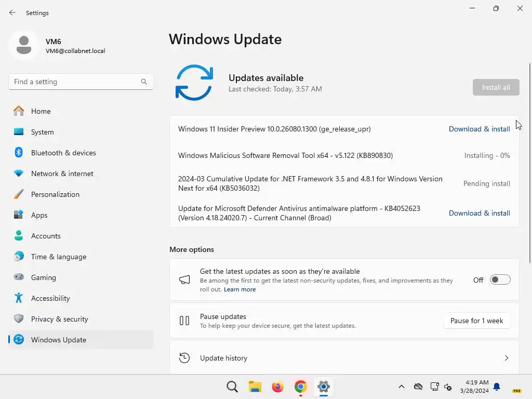Image resolution: width=532 pixels, height=399 pixels.
Task: Open Personalization settings
Action: 81,194
